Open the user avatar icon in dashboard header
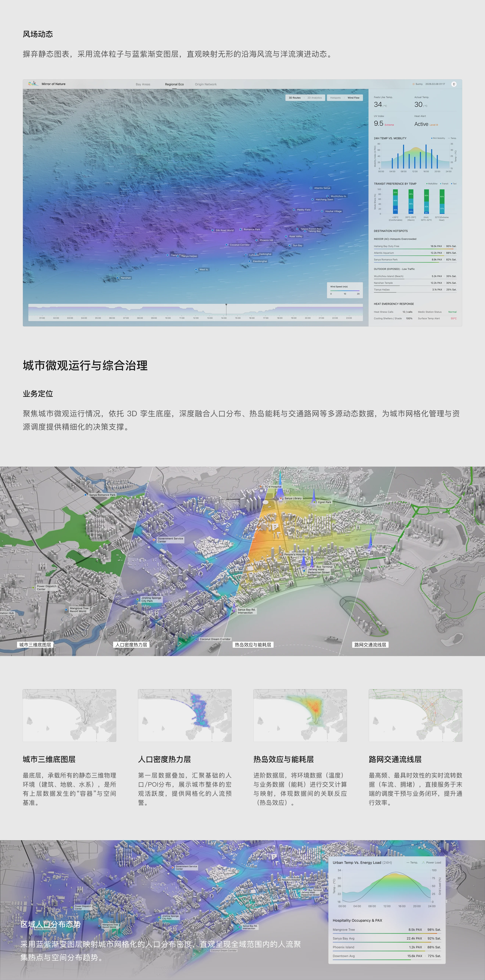485x980 pixels. click(454, 84)
